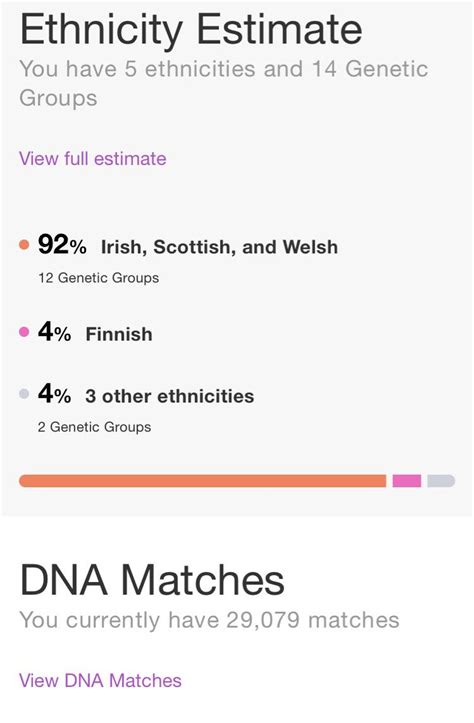Click the 29,079 matches summary text
This screenshot has height=723, width=474.
pyautogui.click(x=209, y=620)
